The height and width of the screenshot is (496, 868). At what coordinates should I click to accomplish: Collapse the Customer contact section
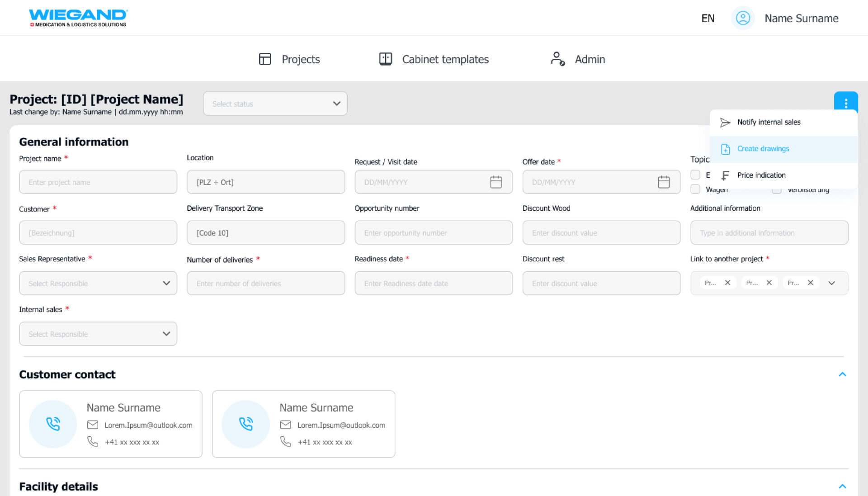842,374
